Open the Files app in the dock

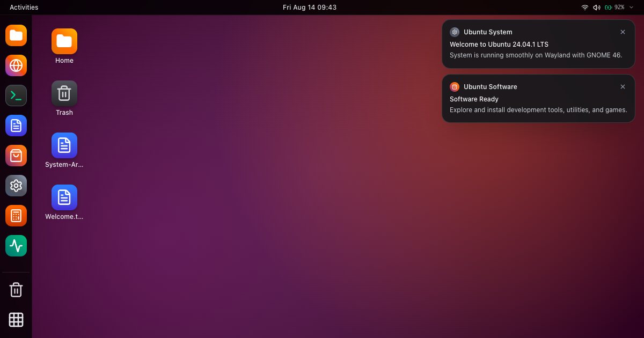tap(16, 35)
